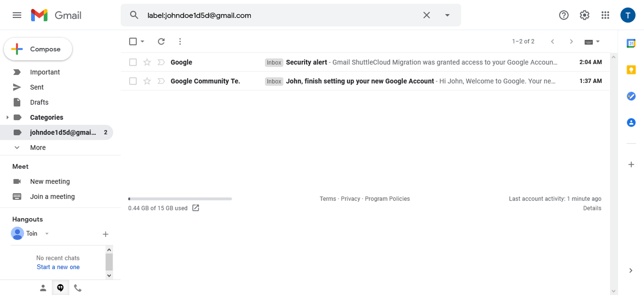This screenshot has width=644, height=295.
Task: Check the Google Community Team email checkbox
Action: tap(133, 81)
